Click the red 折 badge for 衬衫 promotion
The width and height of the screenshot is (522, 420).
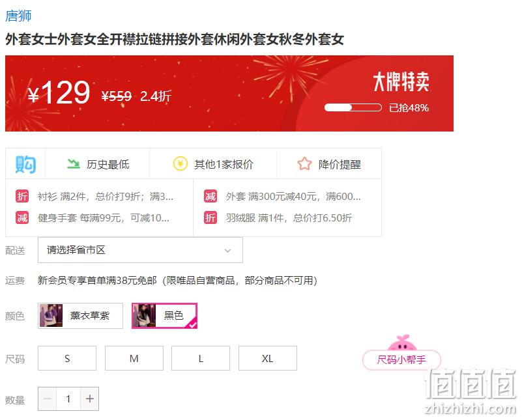(22, 196)
